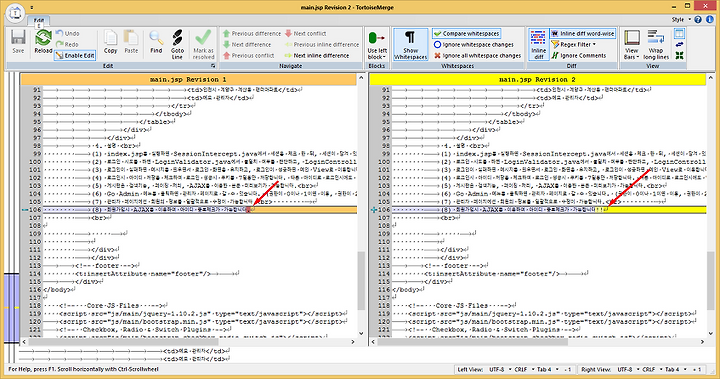Jump to Previous difference
Image resolution: width=720 pixels, height=379 pixels.
point(252,34)
